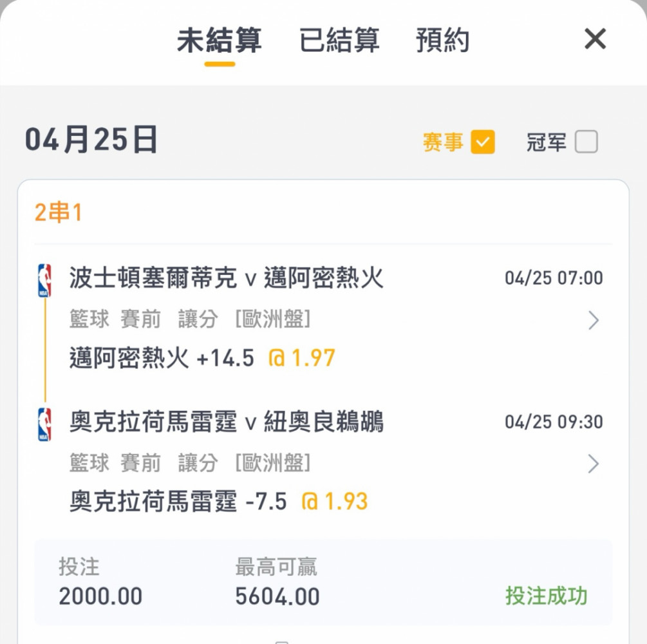The height and width of the screenshot is (644, 647).
Task: Select 邁阿密熱火 +14.5 pick line
Action: [162, 358]
